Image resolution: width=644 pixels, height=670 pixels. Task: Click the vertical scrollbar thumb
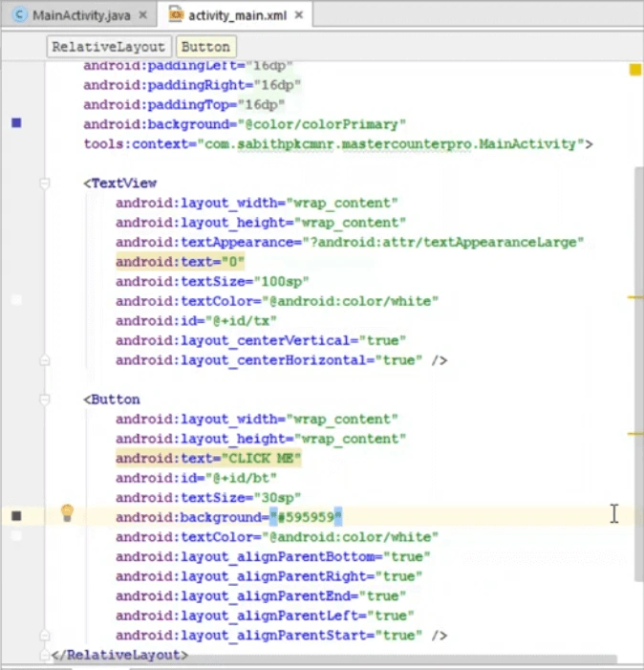click(x=639, y=374)
